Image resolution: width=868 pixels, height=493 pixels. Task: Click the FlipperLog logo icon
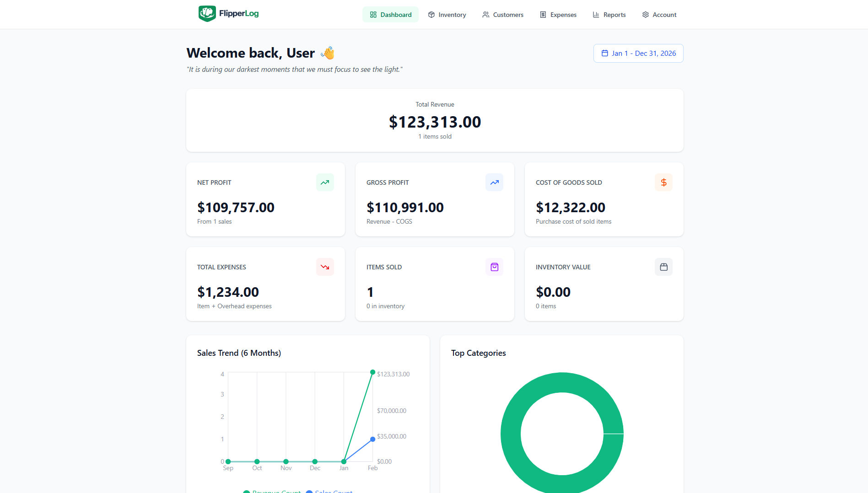(x=207, y=13)
